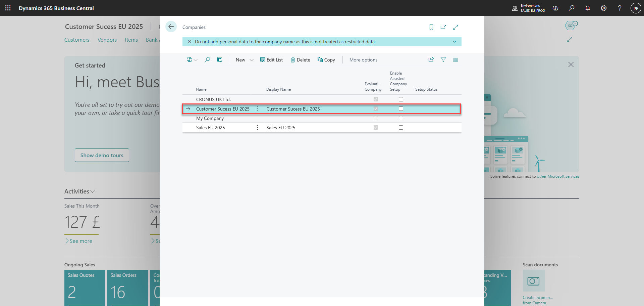Click See more under Sales This Month
Screen dimensions: 644x306
[x=79, y=241]
